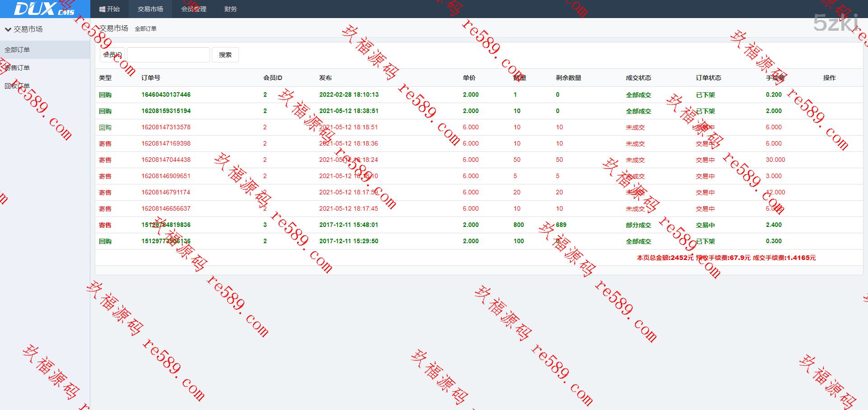Click the 发布 column header
868x410 pixels.
pyautogui.click(x=325, y=78)
